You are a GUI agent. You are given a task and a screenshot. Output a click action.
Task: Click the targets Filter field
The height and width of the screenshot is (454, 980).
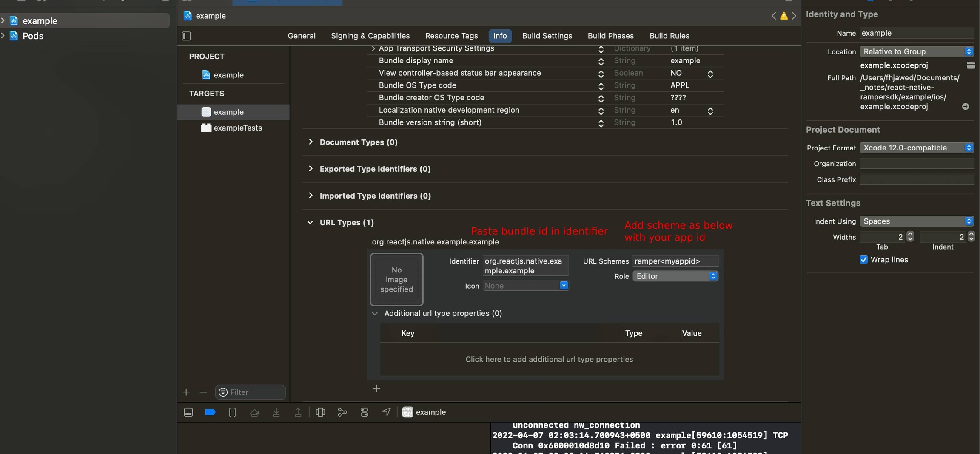251,392
